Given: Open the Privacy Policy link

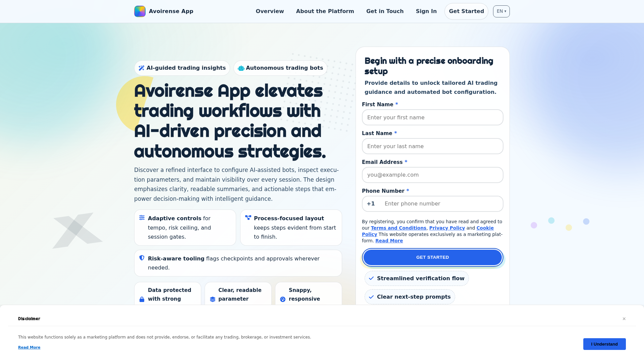Looking at the screenshot, I should point(447,228).
